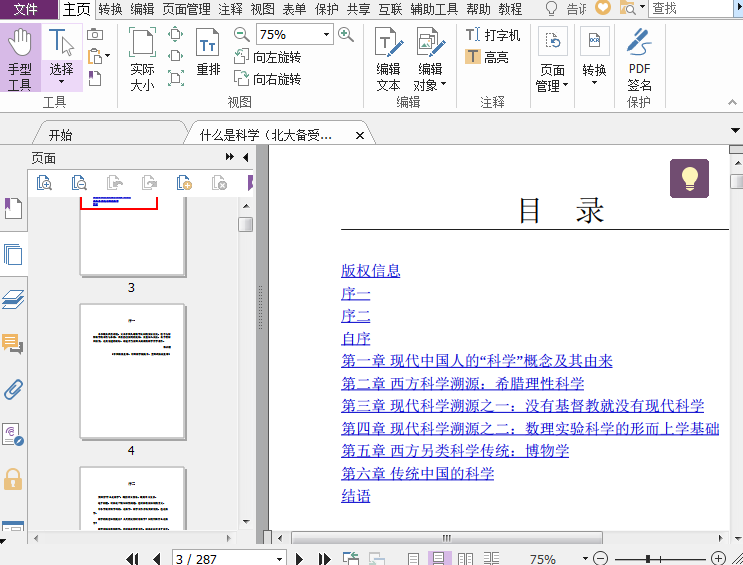Open the page thumbnails panel icon
The height and width of the screenshot is (565, 743).
(13, 254)
